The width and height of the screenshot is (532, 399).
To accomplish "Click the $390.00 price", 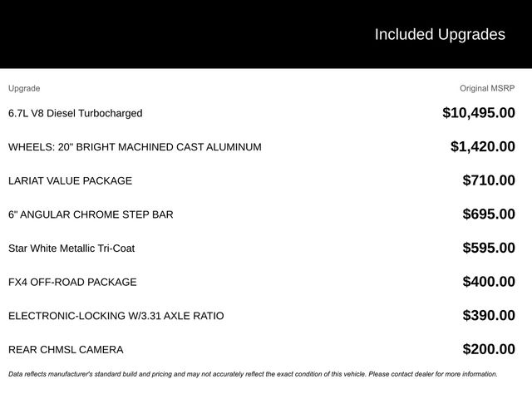I will (x=489, y=316).
